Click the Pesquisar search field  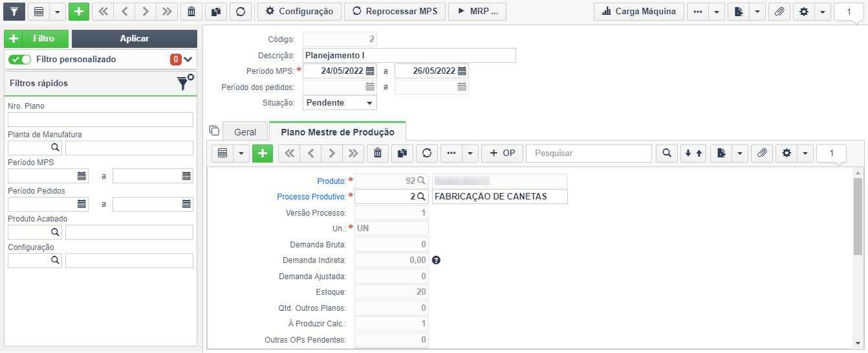click(x=589, y=153)
